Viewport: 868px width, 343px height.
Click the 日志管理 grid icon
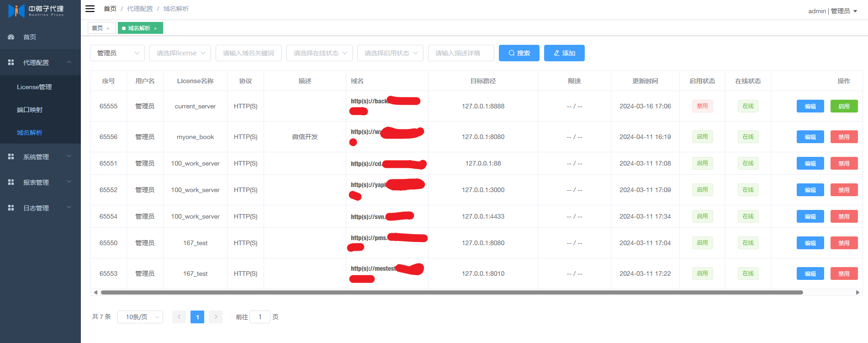(11, 208)
